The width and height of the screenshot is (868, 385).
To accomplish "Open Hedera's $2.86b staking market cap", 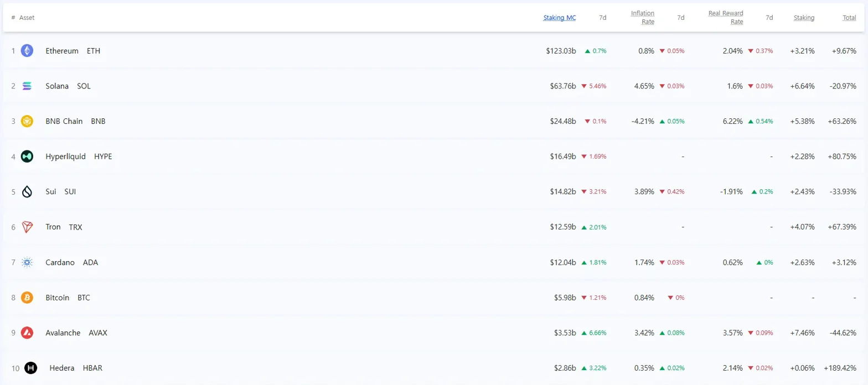I will 561,368.
